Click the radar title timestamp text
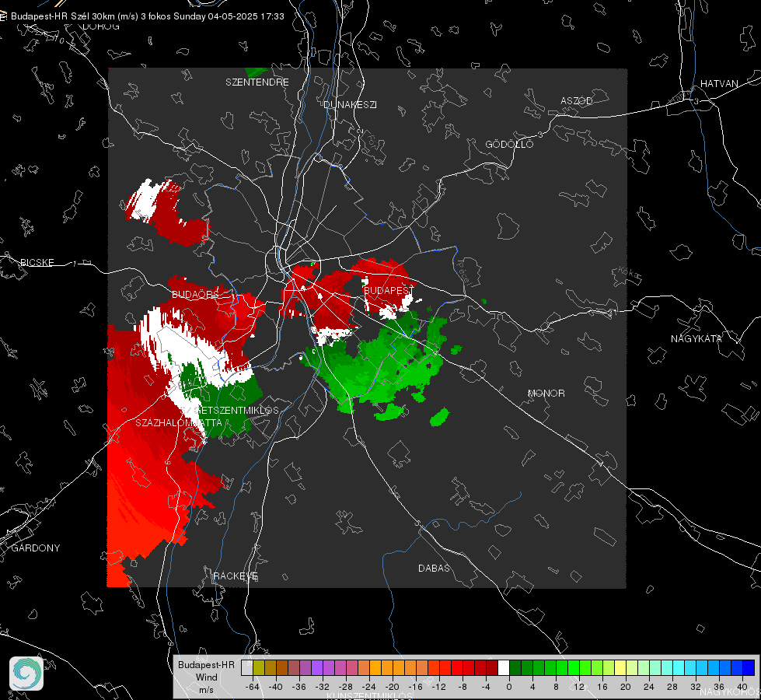761x700 pixels. (148, 16)
